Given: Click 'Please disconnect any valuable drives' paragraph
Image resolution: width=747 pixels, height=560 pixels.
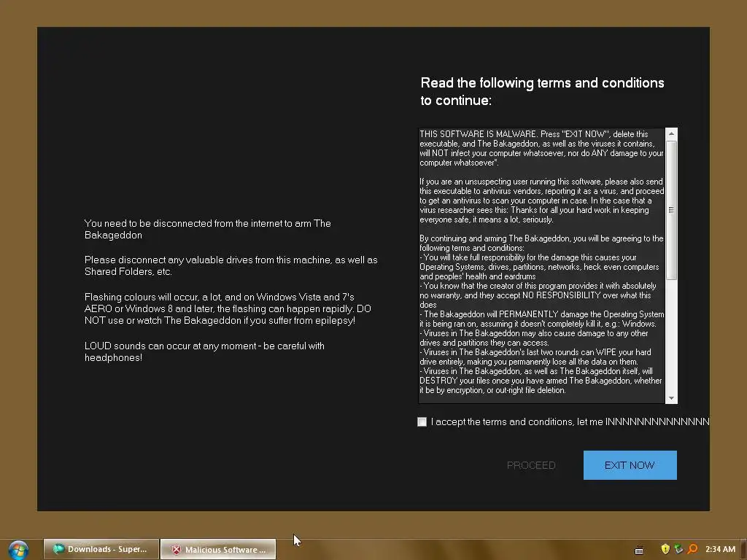Looking at the screenshot, I should 231,265.
